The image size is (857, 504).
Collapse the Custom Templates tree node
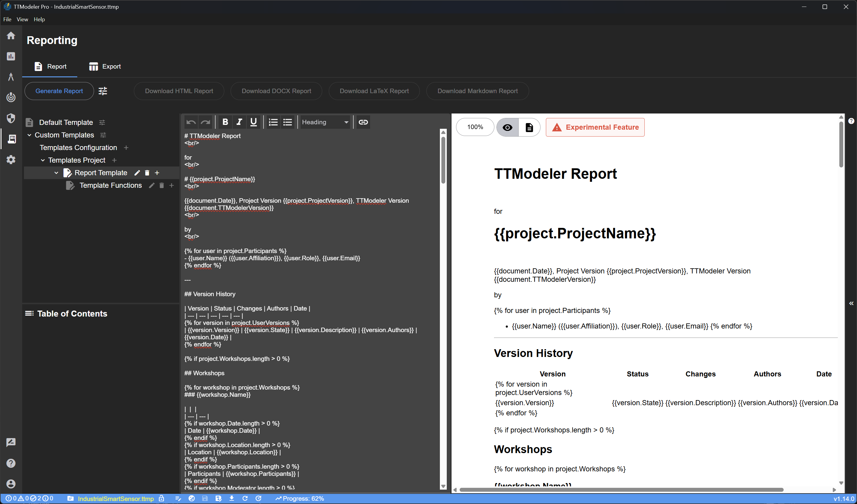(x=29, y=135)
